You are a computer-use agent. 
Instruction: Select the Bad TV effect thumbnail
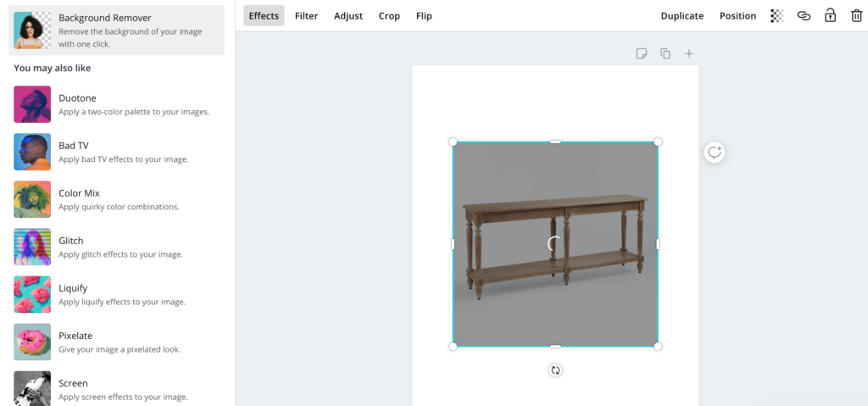[32, 152]
